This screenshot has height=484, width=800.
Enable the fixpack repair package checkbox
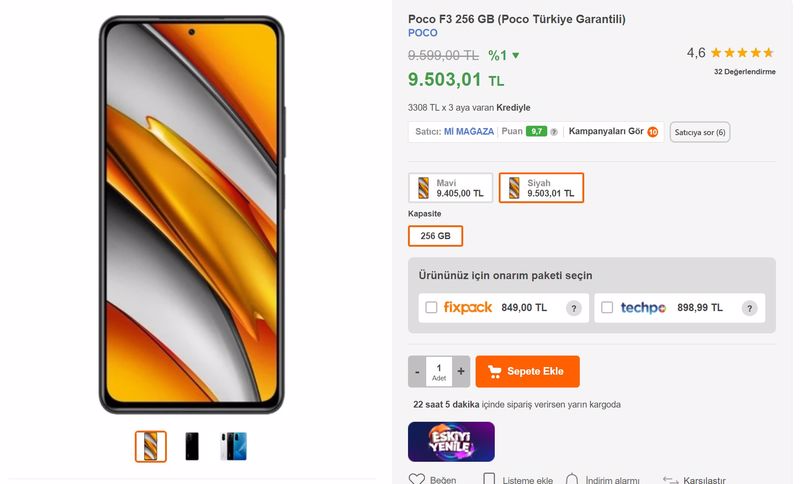(x=431, y=308)
